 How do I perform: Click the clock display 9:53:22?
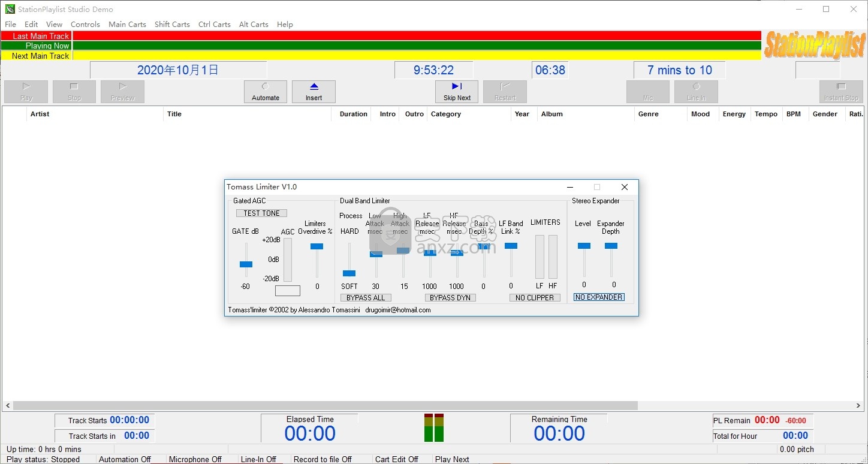tap(433, 70)
